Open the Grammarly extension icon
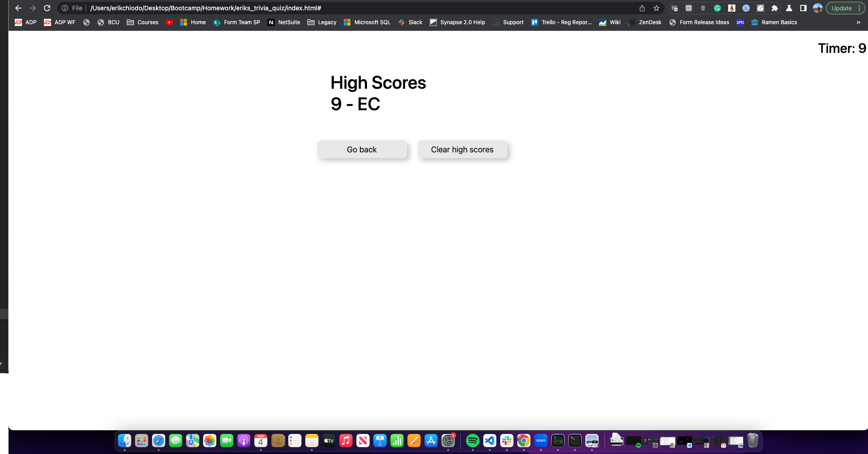This screenshot has width=868, height=454. 717,8
